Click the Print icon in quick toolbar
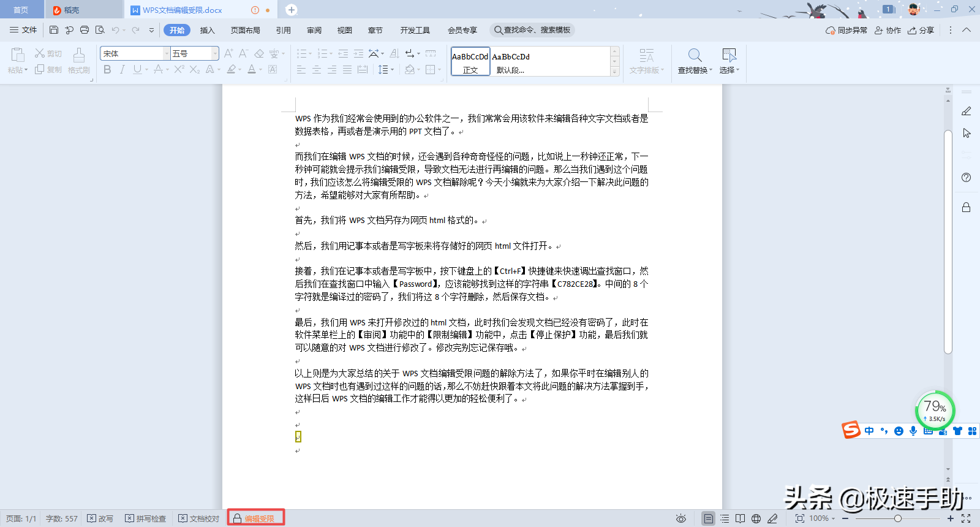The width and height of the screenshot is (980, 527). [85, 30]
